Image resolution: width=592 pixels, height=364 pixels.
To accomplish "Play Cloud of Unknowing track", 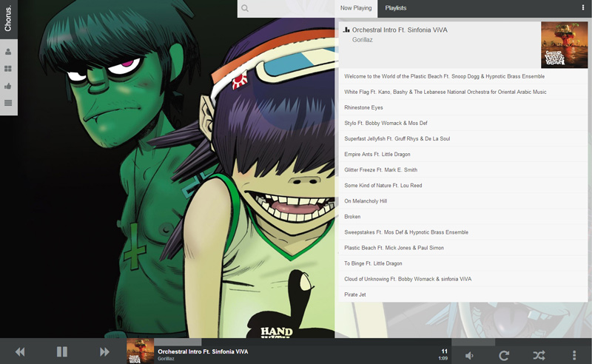I will tap(463, 279).
